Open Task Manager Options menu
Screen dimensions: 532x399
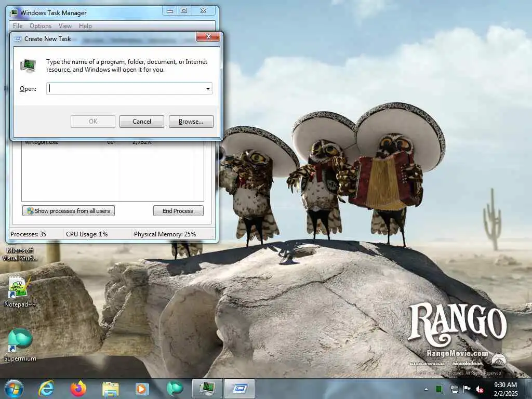[x=41, y=26]
